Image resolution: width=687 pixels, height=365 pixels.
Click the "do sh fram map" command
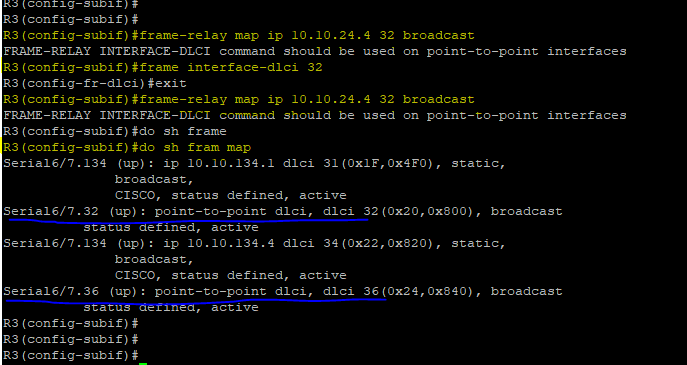coord(195,147)
